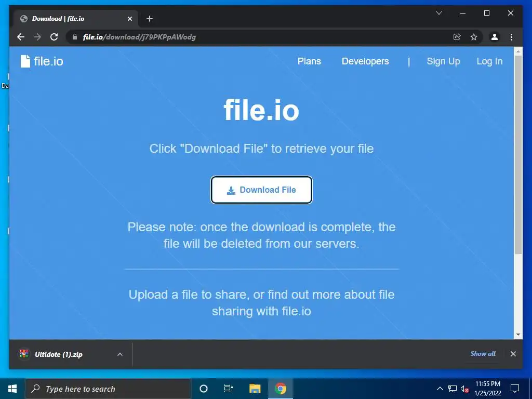Bookmark this page with the star icon
532x399 pixels.
(474, 37)
